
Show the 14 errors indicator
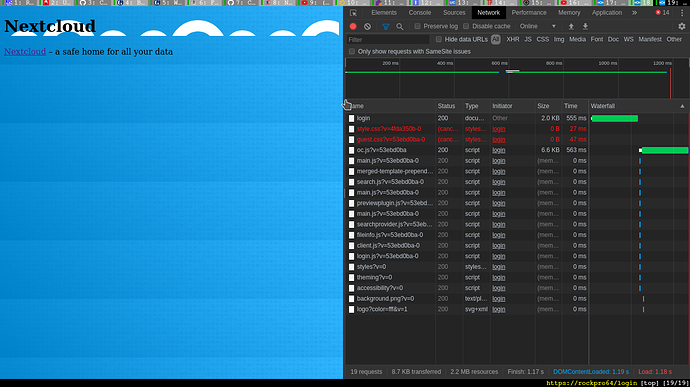coord(662,13)
